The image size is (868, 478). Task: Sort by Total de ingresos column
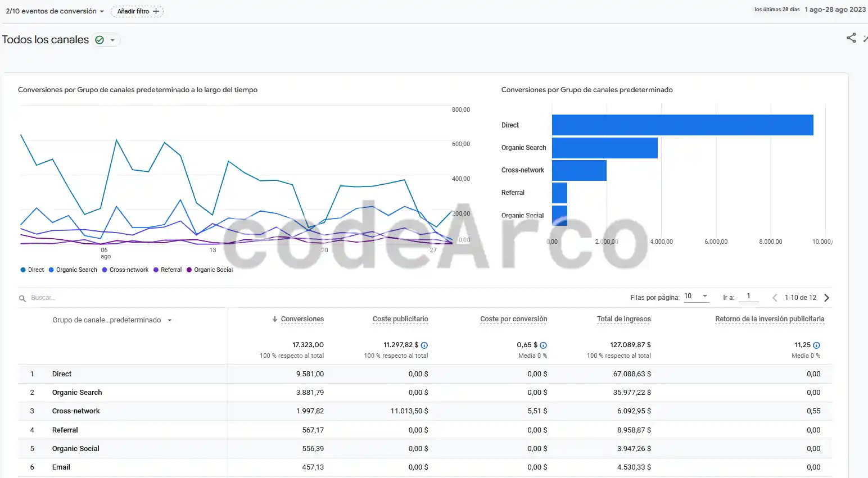624,319
